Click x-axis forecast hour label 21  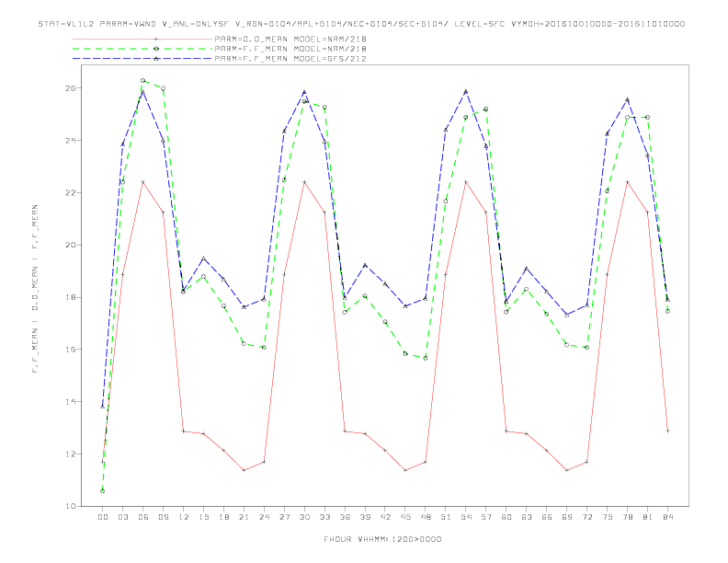244,517
